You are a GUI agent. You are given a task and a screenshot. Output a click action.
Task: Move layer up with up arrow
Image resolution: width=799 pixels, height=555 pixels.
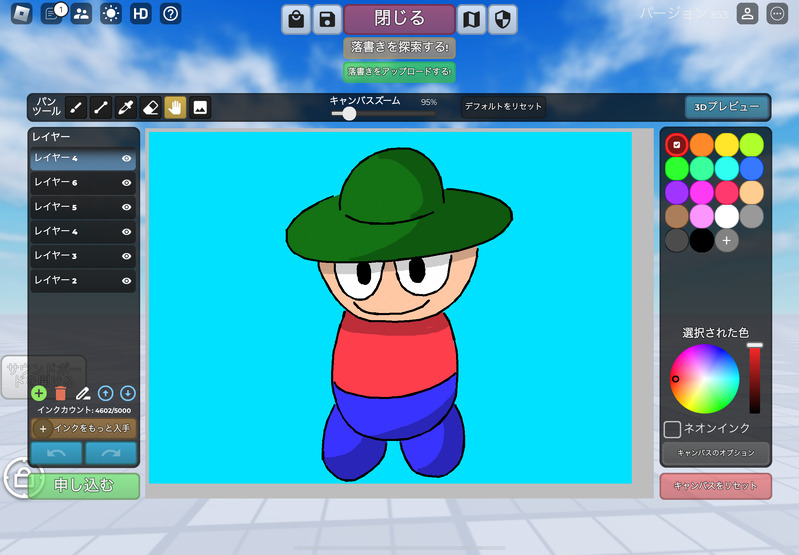tap(105, 393)
